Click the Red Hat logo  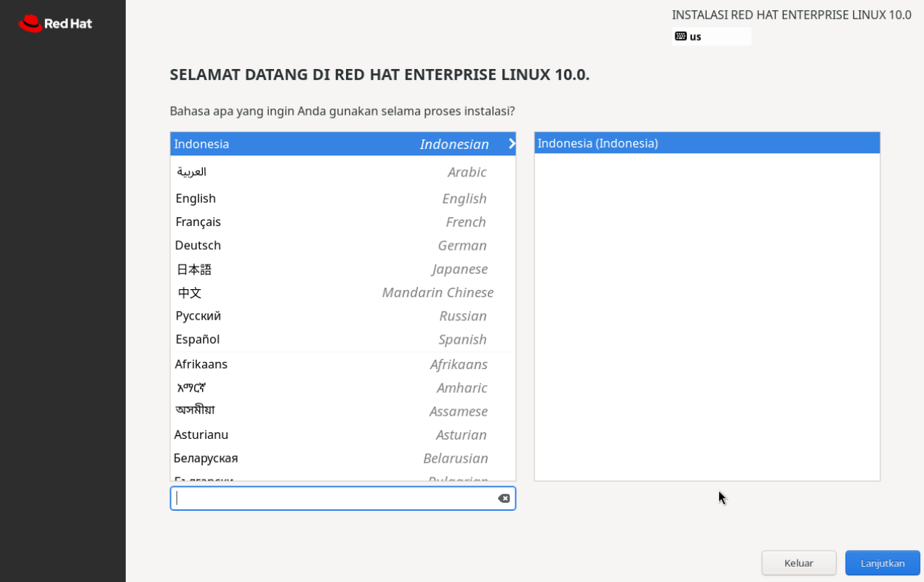55,23
